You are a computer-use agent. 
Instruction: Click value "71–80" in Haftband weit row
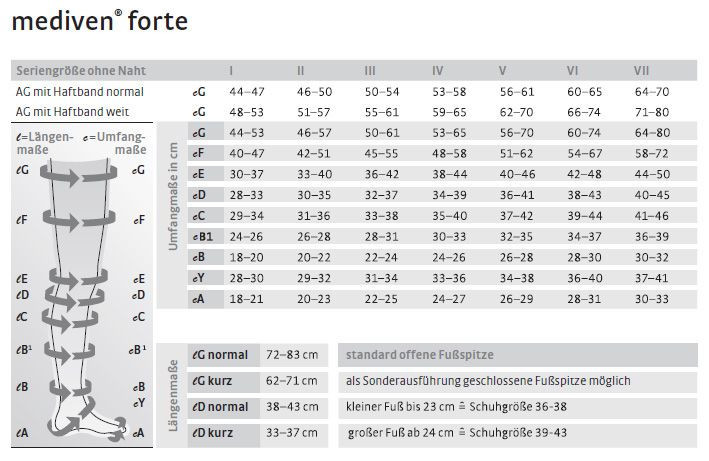coord(652,112)
